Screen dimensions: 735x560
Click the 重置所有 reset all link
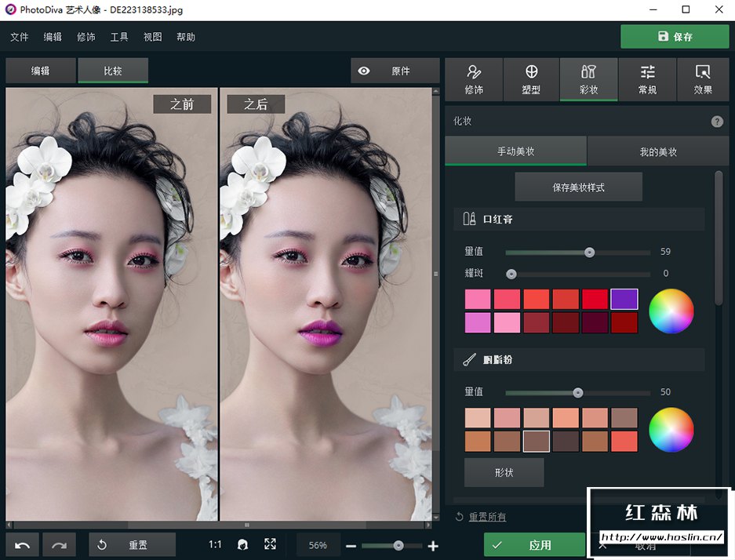pos(487,517)
